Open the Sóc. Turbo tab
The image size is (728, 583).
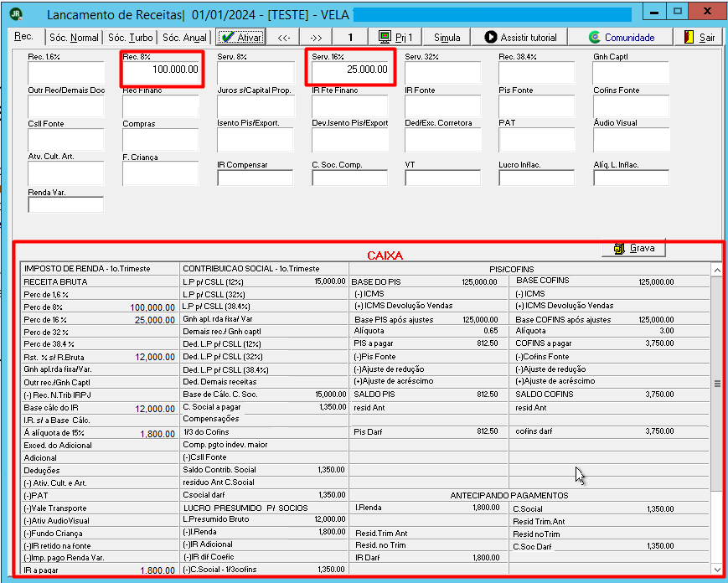click(131, 38)
